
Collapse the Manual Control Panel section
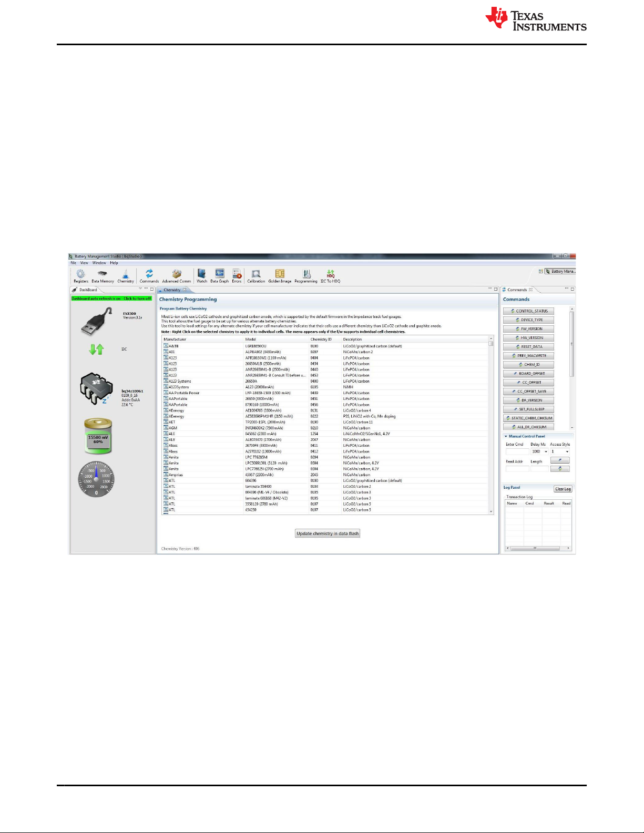[506, 436]
